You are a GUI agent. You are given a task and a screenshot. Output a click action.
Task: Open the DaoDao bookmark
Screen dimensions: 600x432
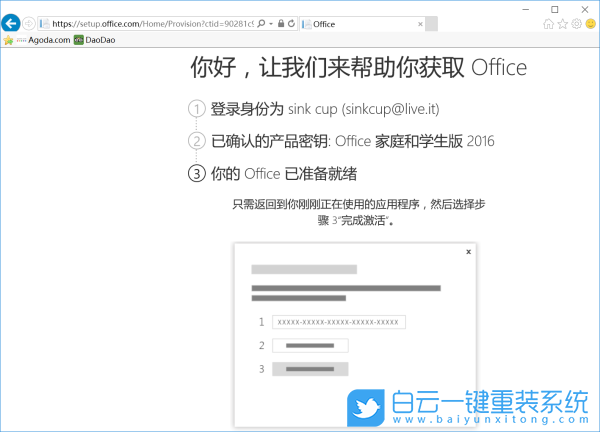click(x=95, y=40)
